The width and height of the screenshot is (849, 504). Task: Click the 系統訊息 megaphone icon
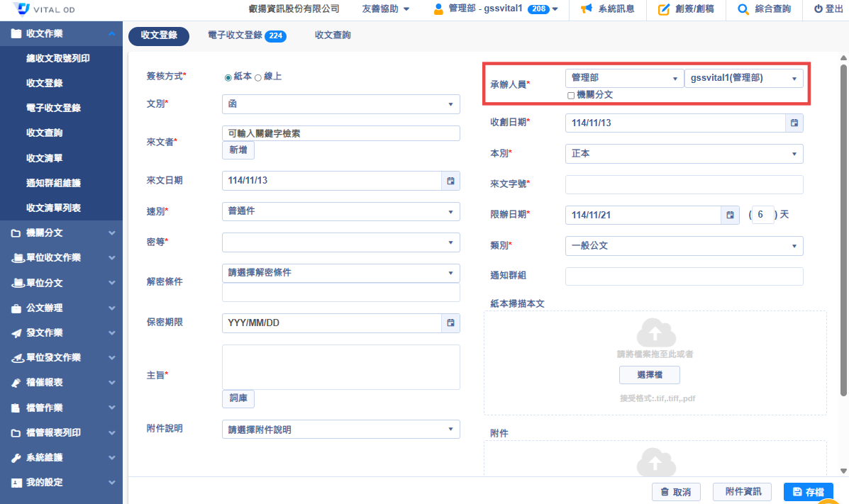pos(586,9)
